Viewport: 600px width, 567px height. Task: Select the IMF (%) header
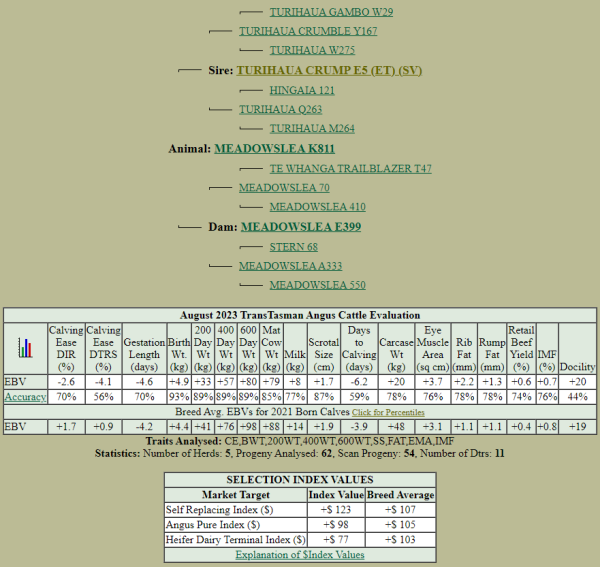547,349
